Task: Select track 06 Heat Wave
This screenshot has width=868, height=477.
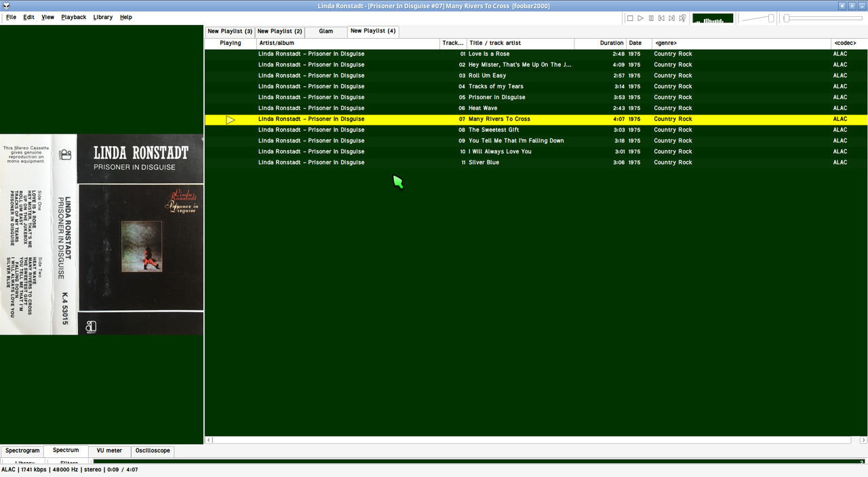Action: [536, 109]
